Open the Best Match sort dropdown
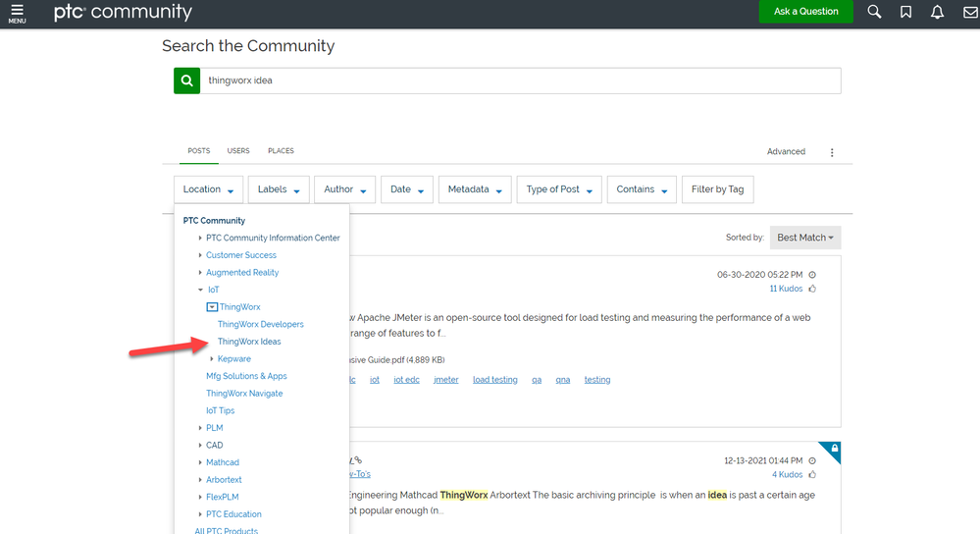This screenshot has height=534, width=980. (805, 238)
